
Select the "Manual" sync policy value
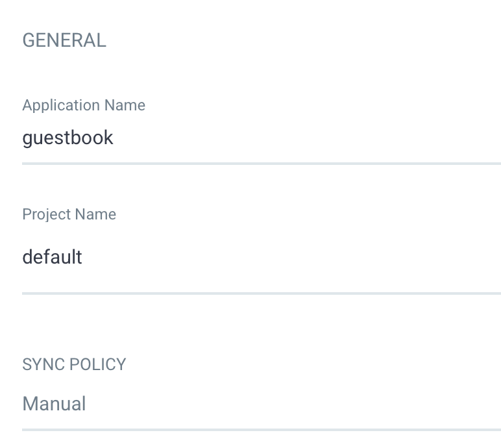54,404
